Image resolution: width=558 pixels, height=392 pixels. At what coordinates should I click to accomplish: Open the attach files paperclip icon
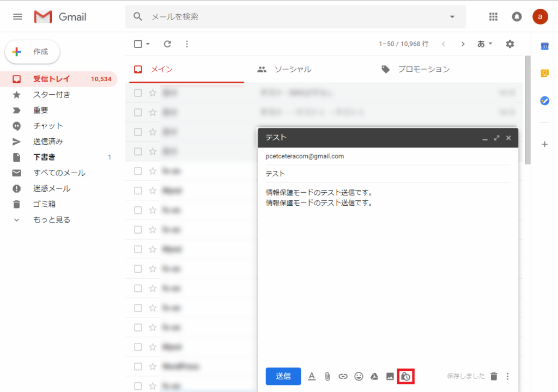pos(327,376)
